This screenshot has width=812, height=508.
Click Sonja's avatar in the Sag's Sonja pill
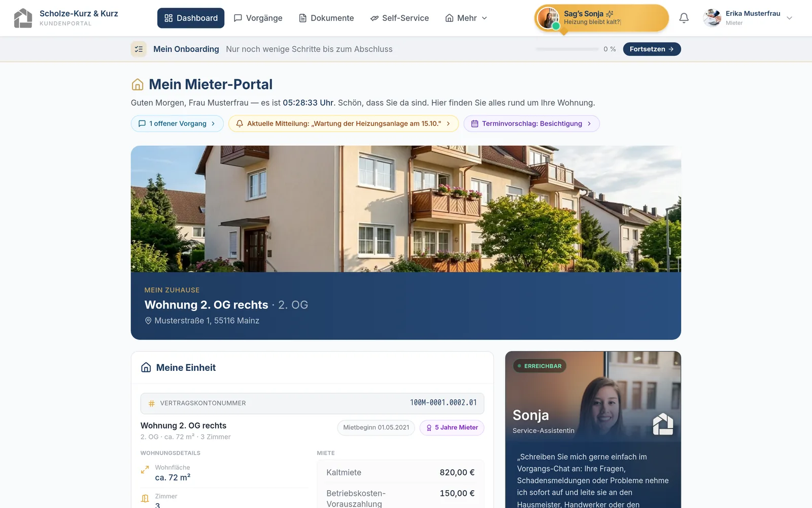pyautogui.click(x=548, y=18)
